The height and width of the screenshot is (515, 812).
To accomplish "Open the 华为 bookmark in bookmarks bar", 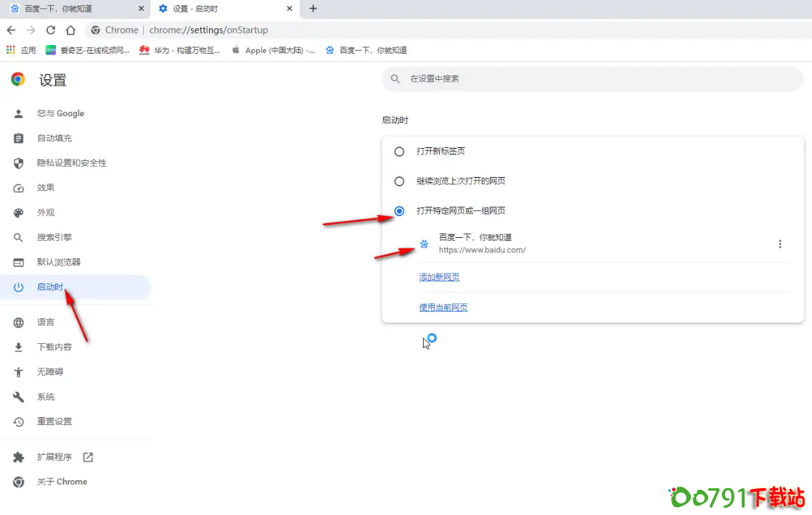I will (x=180, y=50).
